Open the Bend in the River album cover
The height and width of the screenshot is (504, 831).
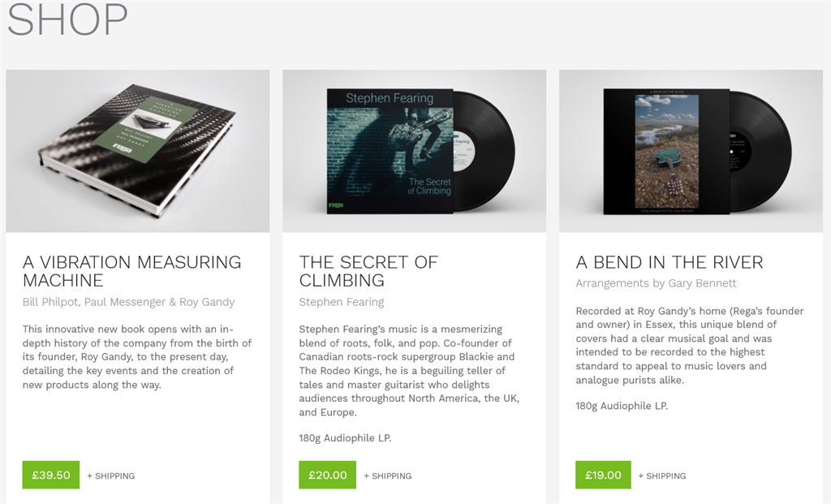point(666,152)
